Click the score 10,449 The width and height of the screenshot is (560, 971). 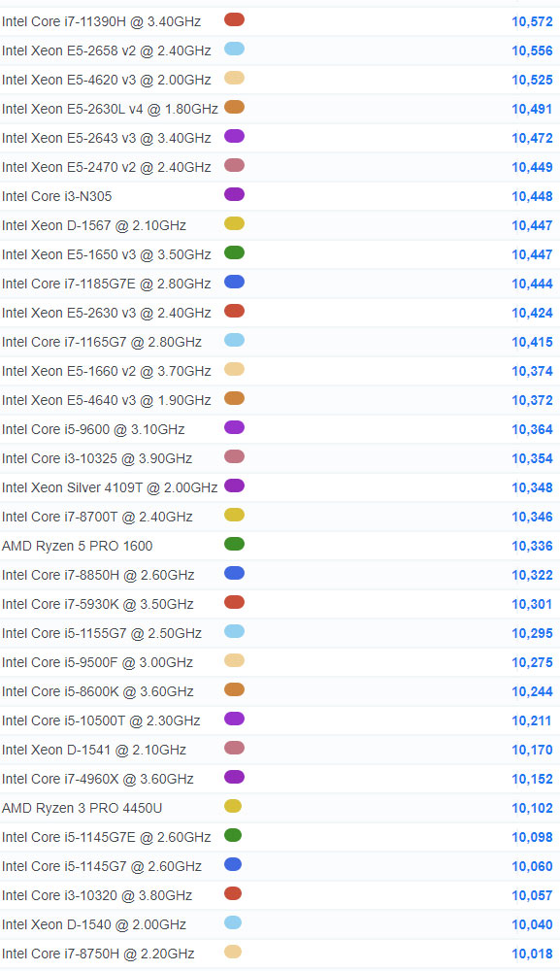532,167
